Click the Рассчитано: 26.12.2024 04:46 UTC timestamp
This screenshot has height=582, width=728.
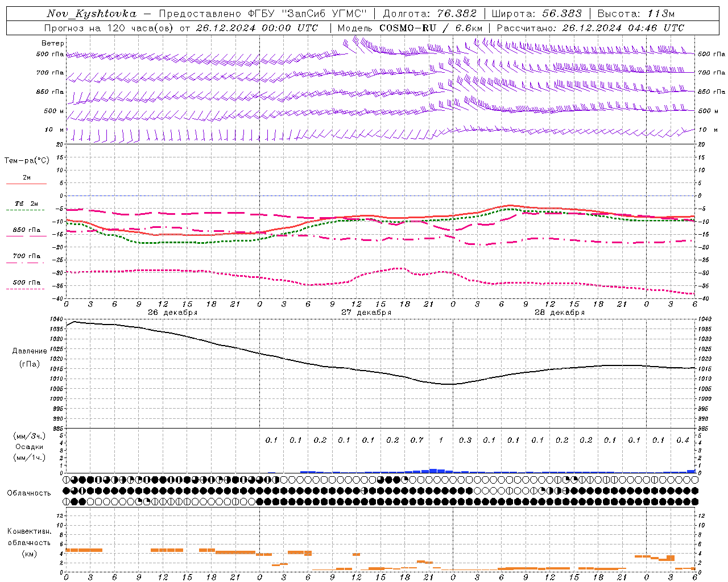click(590, 28)
